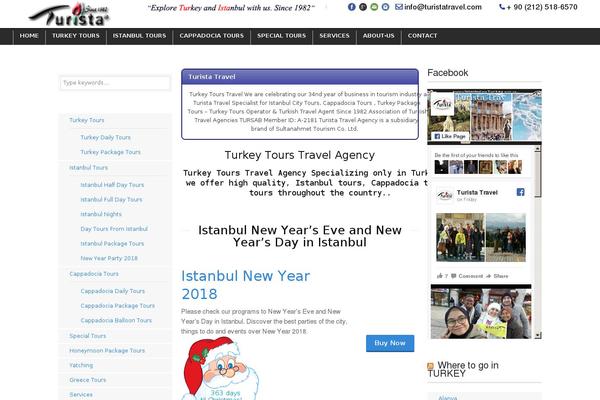Open Day Tours From Istanbul link

coord(114,229)
